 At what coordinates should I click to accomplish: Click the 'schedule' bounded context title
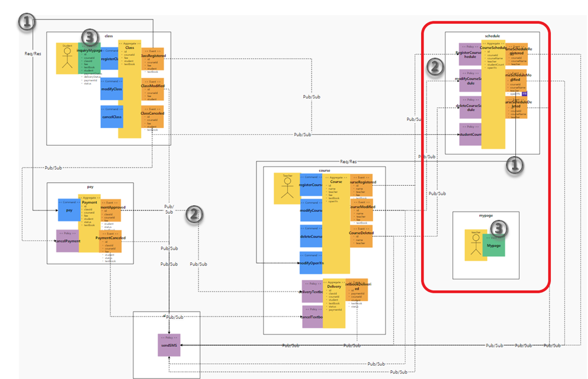[492, 36]
